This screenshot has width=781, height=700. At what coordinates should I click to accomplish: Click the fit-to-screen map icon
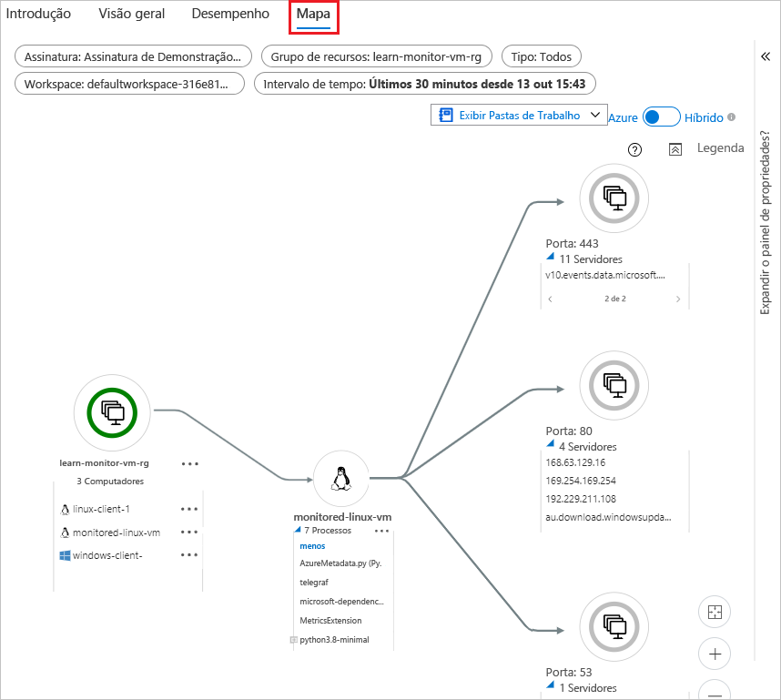(715, 613)
